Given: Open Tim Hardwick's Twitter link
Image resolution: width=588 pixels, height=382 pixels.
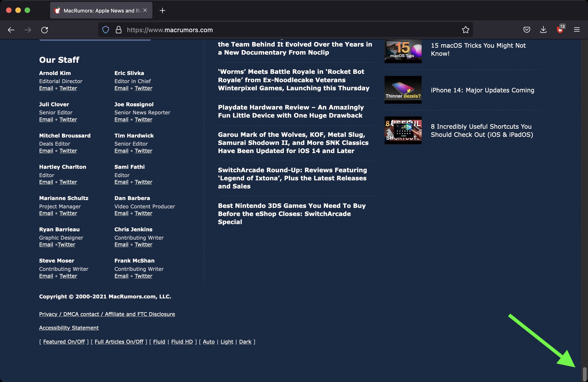Looking at the screenshot, I should pos(143,151).
